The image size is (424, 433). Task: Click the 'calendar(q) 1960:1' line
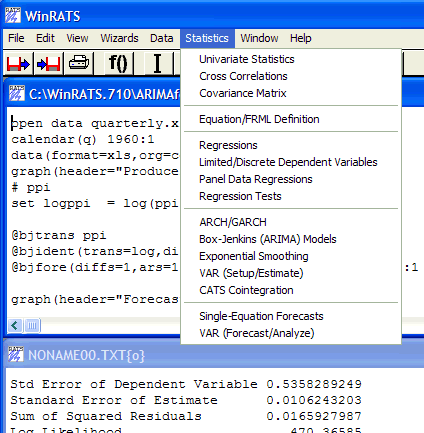[83, 139]
